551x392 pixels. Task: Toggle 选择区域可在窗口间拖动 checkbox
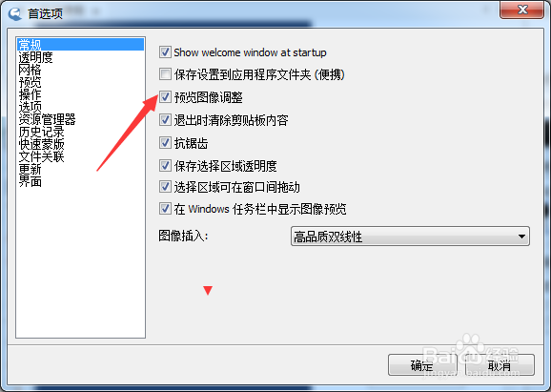coord(165,187)
